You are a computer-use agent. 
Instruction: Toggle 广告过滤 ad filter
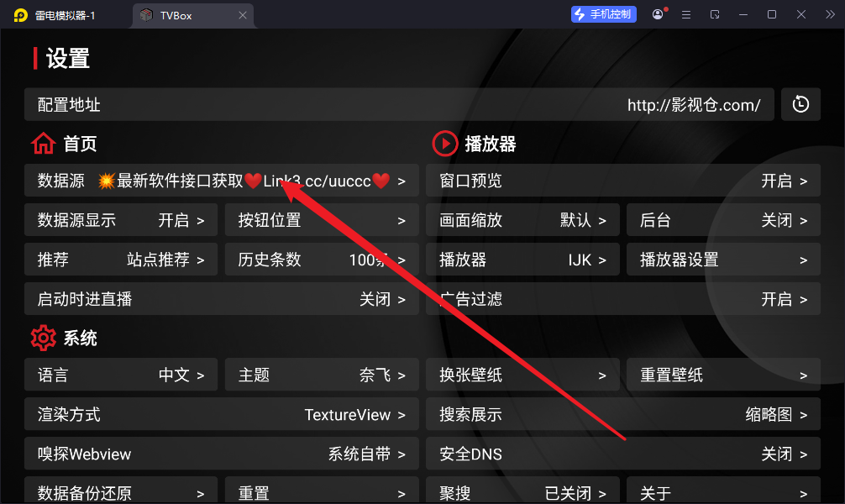click(x=623, y=299)
